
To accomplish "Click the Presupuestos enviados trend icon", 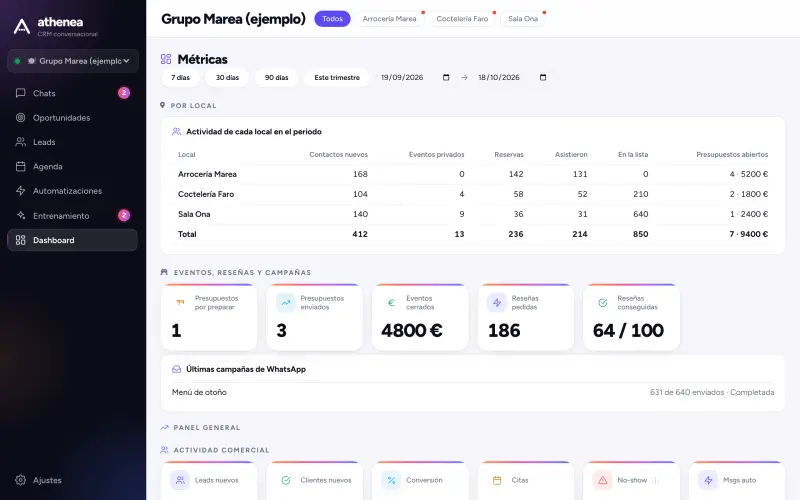I will 286,303.
